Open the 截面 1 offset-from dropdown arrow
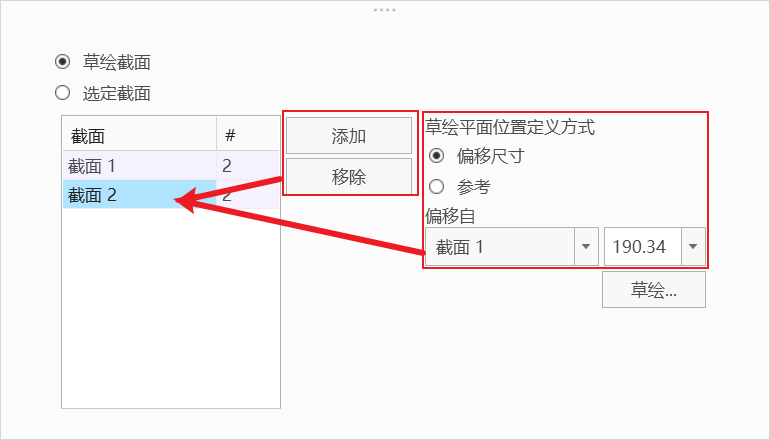The height and width of the screenshot is (440, 770). [x=586, y=247]
